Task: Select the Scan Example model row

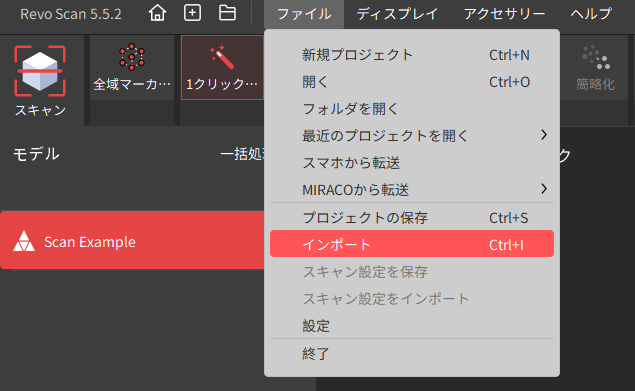Action: [x=132, y=240]
